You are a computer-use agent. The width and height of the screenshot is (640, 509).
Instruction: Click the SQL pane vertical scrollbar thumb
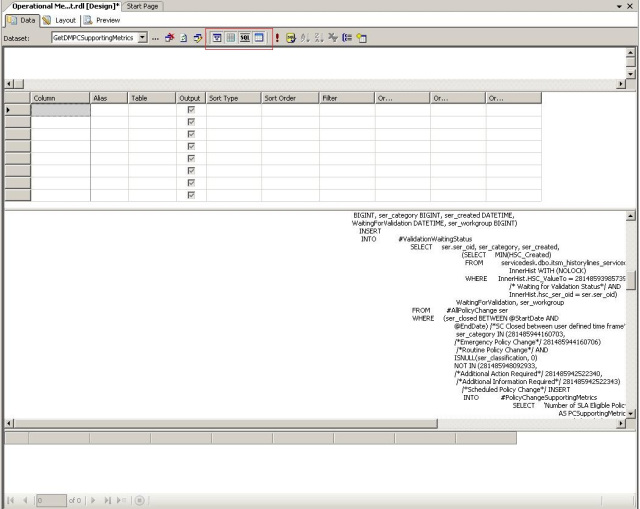point(631,280)
